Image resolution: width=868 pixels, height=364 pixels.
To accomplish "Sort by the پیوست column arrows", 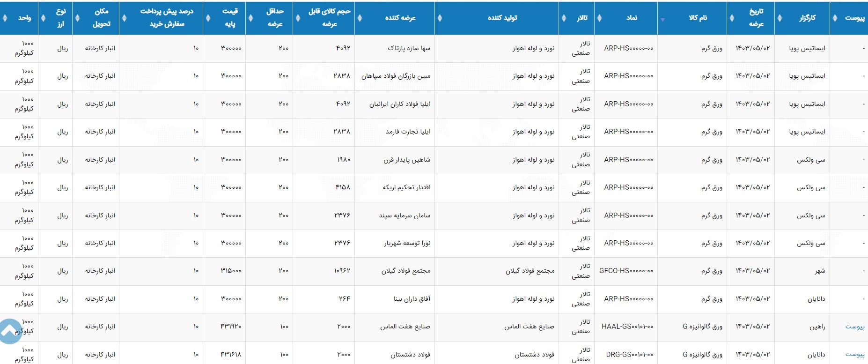I will [x=835, y=18].
